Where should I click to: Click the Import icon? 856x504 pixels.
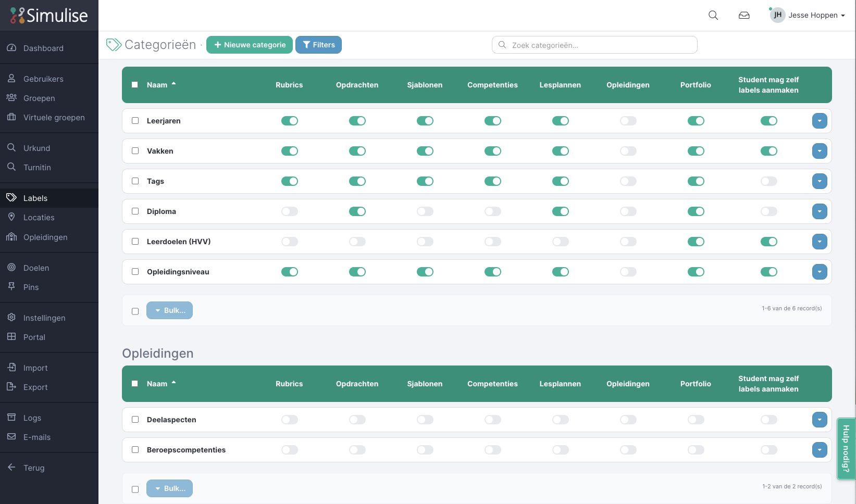tap(11, 368)
